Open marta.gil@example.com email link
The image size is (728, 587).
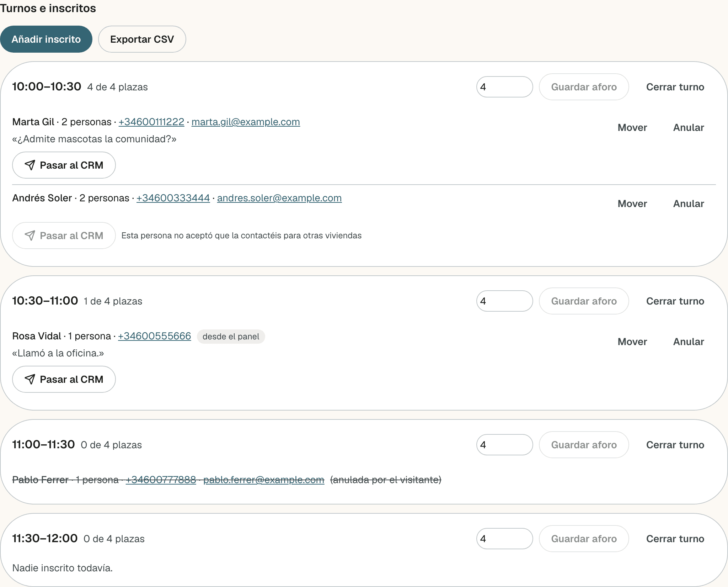(246, 122)
